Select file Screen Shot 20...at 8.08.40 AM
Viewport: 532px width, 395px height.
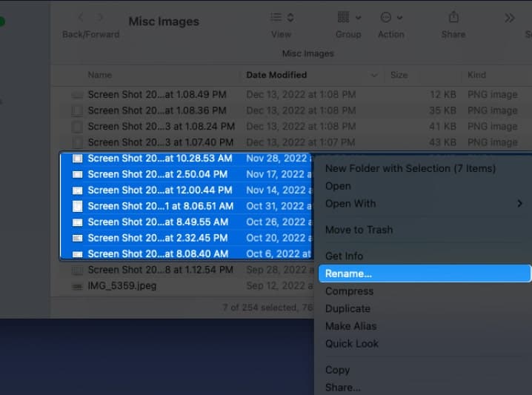(158, 254)
